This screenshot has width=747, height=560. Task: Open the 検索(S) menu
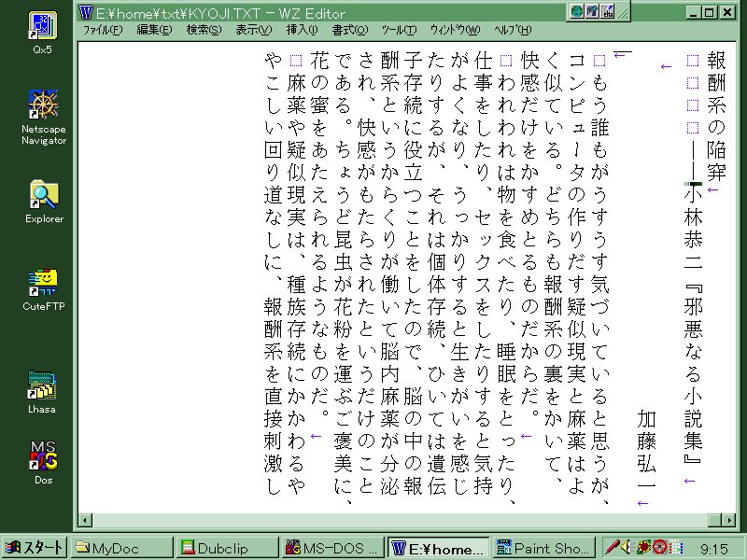coord(204,30)
